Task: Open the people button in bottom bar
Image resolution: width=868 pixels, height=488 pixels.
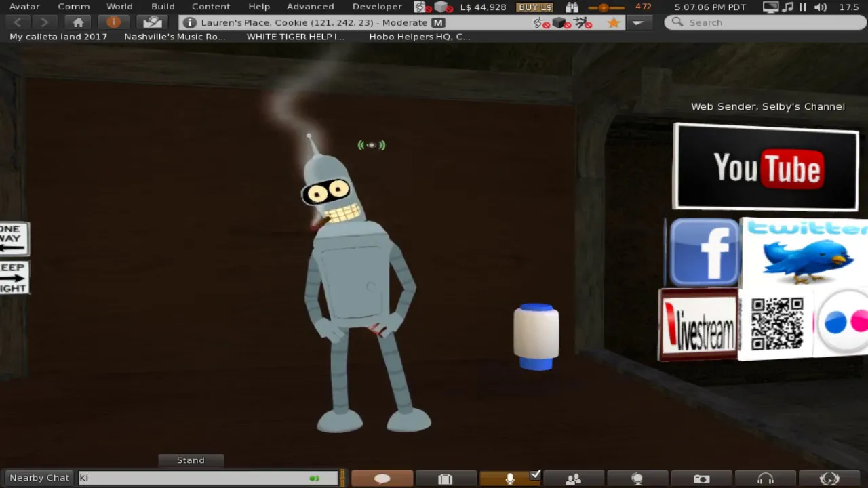Action: pyautogui.click(x=574, y=479)
